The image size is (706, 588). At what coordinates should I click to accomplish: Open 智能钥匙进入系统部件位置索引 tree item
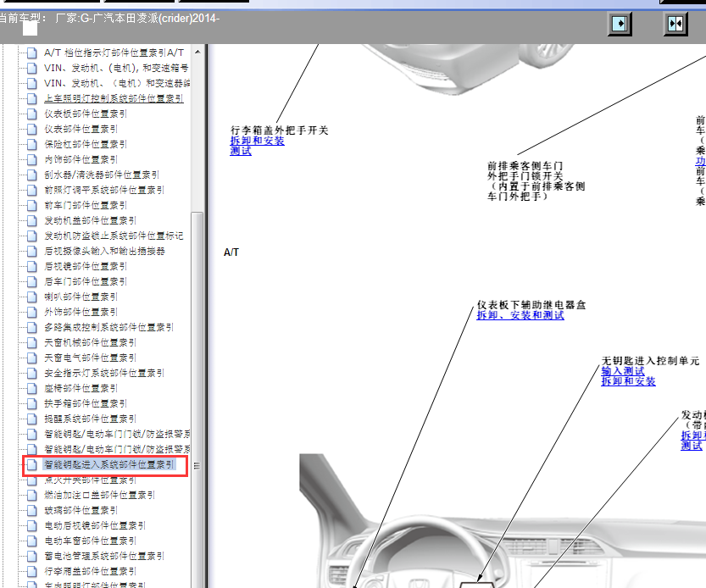coord(108,465)
